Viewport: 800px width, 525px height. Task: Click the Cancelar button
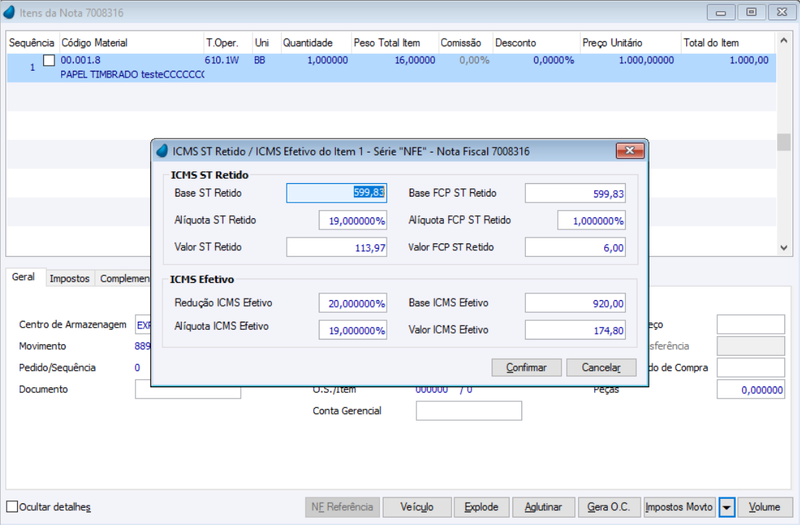point(601,367)
